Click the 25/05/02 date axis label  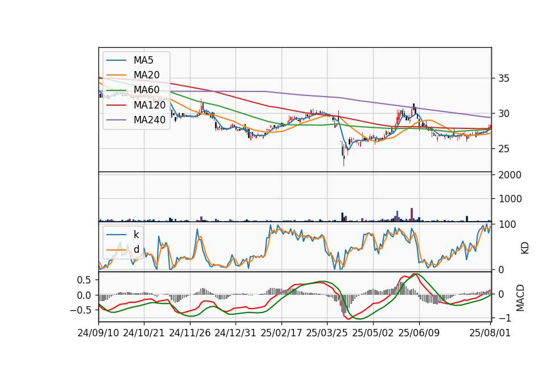click(373, 333)
